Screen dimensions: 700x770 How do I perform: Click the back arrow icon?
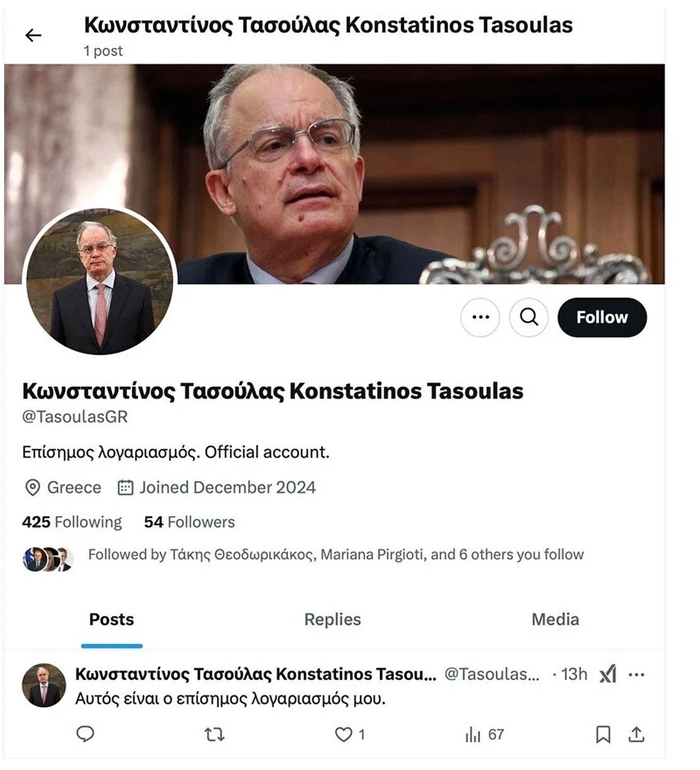[33, 35]
